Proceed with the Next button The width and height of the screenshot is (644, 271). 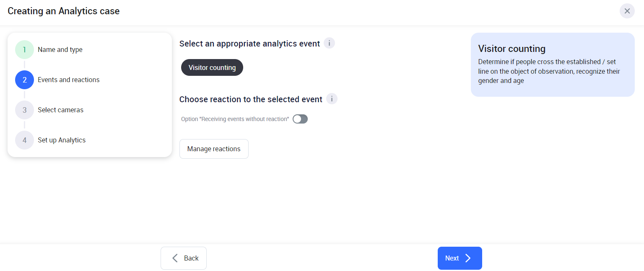[x=460, y=258]
